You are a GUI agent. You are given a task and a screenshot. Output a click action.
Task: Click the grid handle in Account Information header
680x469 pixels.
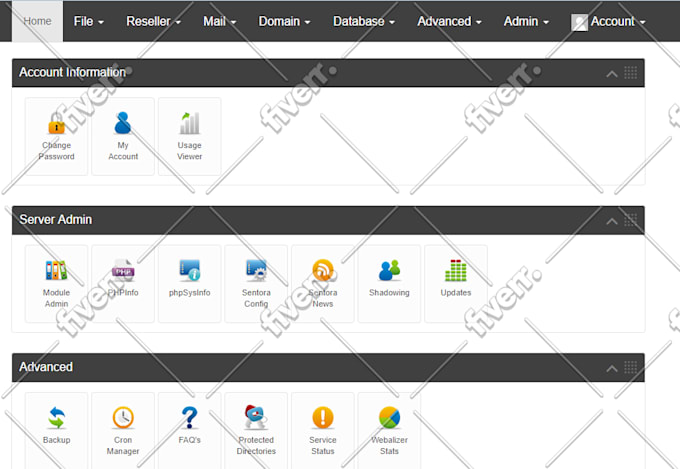631,72
